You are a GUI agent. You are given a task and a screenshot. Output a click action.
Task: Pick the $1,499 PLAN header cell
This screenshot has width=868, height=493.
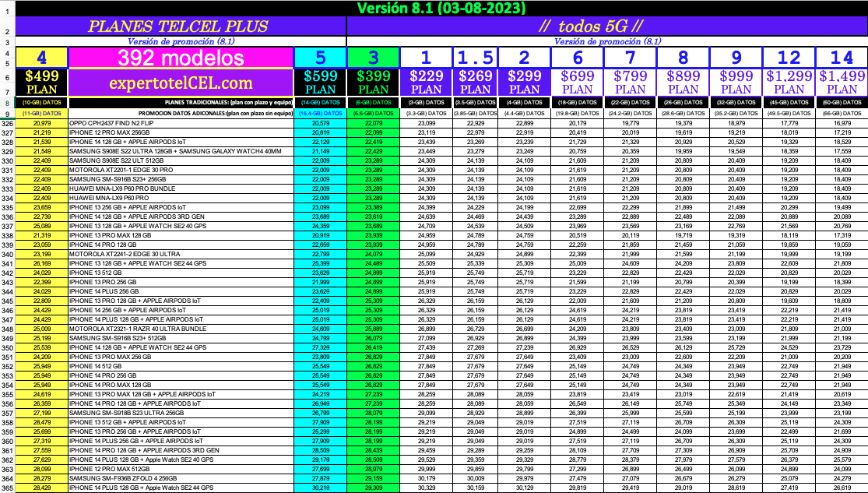click(842, 83)
